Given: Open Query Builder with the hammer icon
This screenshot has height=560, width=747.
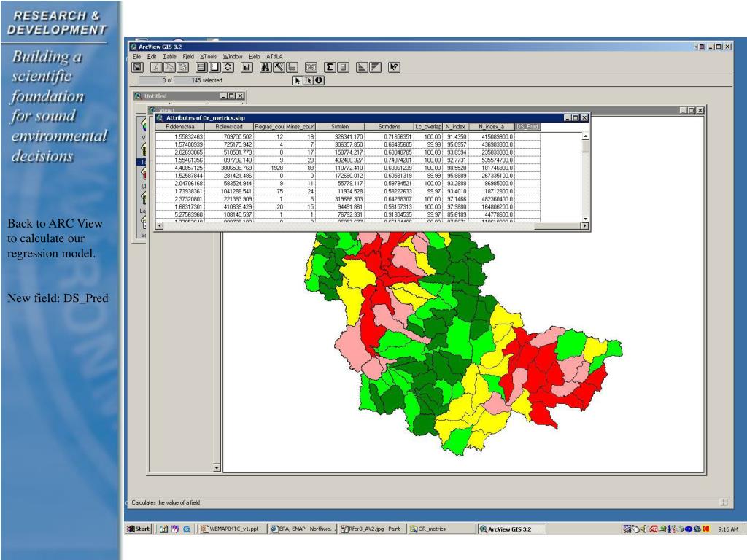Looking at the screenshot, I should pyautogui.click(x=279, y=67).
